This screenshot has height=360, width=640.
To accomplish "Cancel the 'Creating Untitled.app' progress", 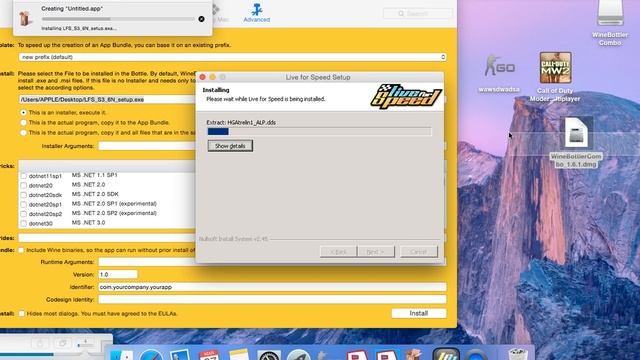I will coord(201,19).
